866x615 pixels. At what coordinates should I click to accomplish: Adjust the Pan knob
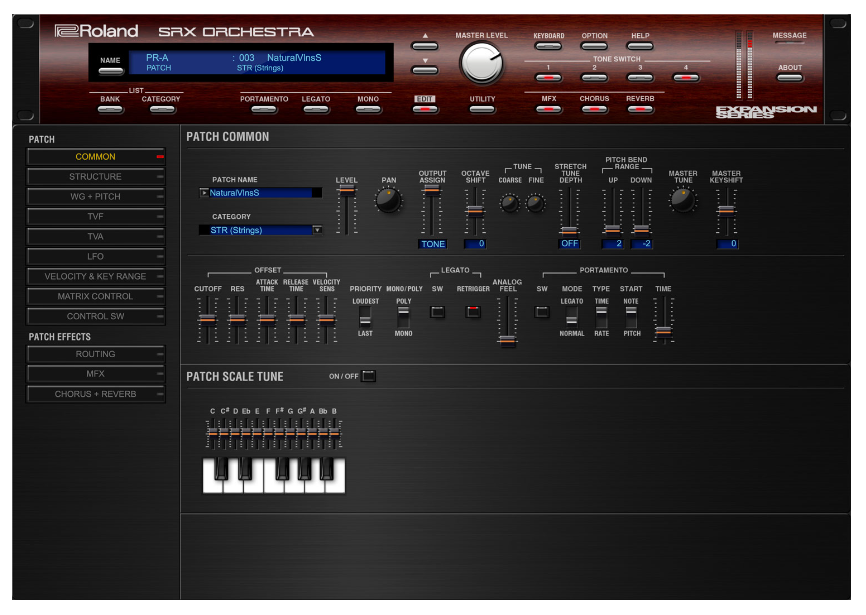pyautogui.click(x=388, y=200)
